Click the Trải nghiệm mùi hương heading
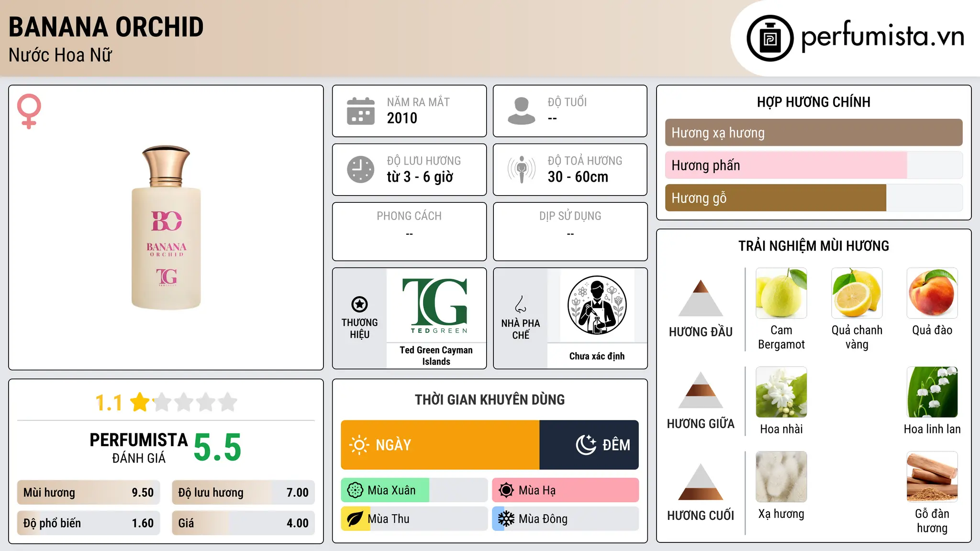The height and width of the screenshot is (551, 980). [x=813, y=246]
